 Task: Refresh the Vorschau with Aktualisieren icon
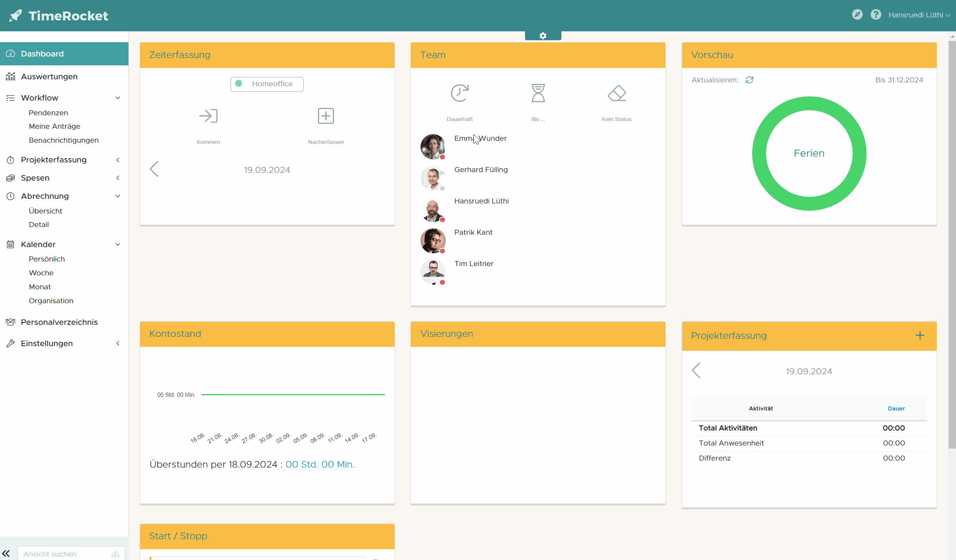[x=749, y=80]
